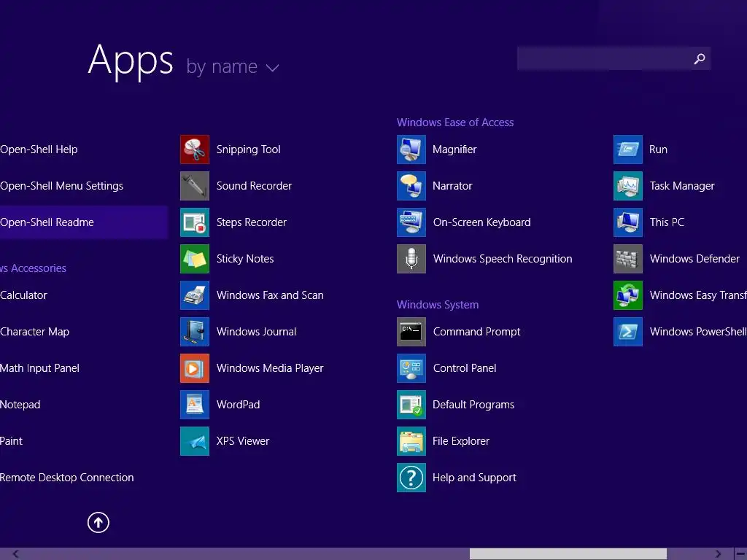747x560 pixels.
Task: Open Help and Support question mark icon
Action: tap(411, 478)
